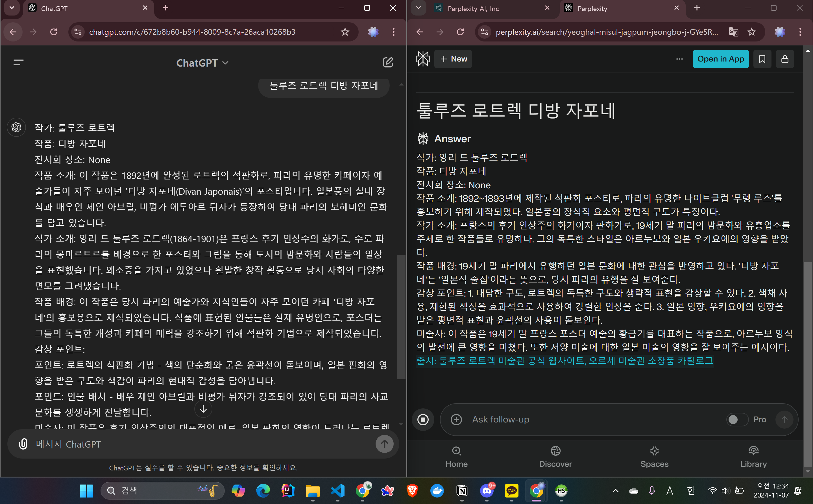This screenshot has width=813, height=504.
Task: Open Google Translate icon in Perplexity address bar
Action: (x=733, y=32)
